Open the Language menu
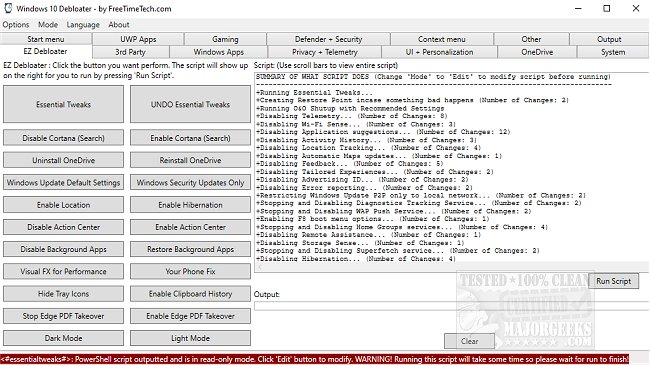Viewport: 650px width, 365px height. [83, 24]
